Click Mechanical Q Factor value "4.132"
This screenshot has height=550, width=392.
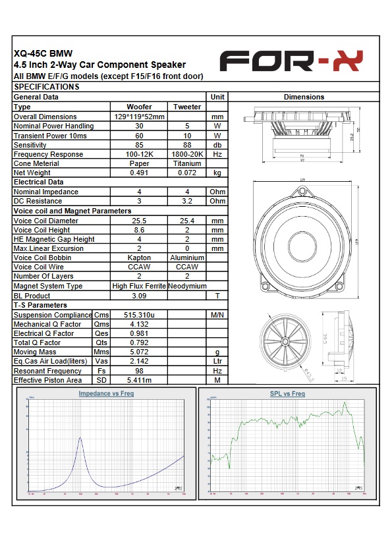(x=139, y=324)
